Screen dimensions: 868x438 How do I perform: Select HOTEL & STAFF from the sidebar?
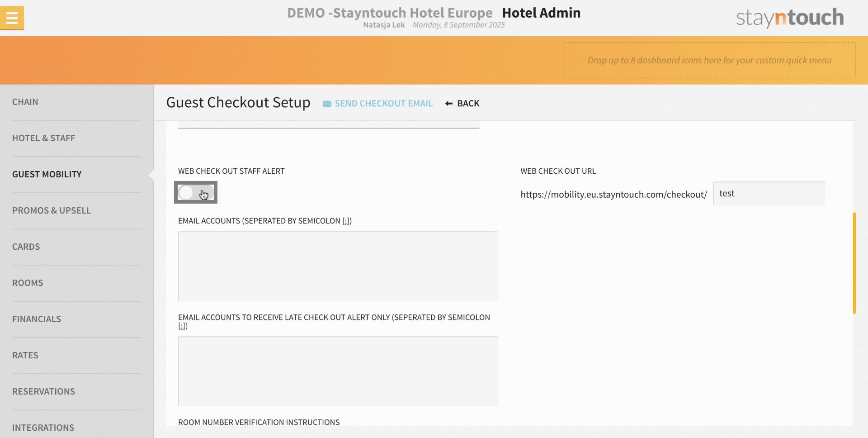coord(44,138)
